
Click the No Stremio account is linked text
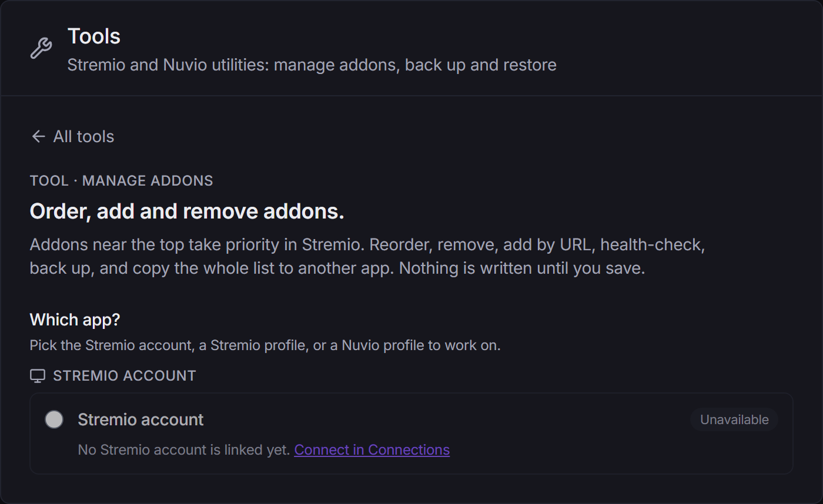pos(184,450)
